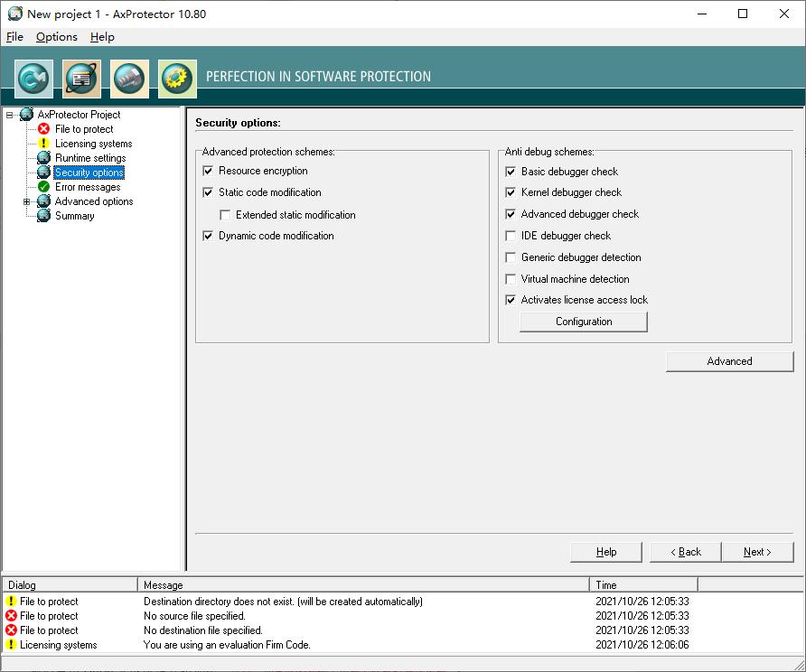Click the yellow gear toolbar icon

pos(178,79)
